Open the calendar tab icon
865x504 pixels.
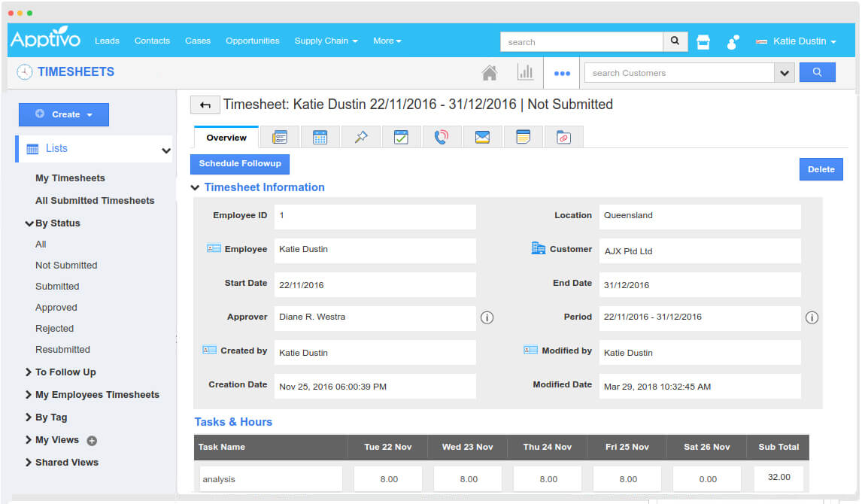pyautogui.click(x=320, y=137)
